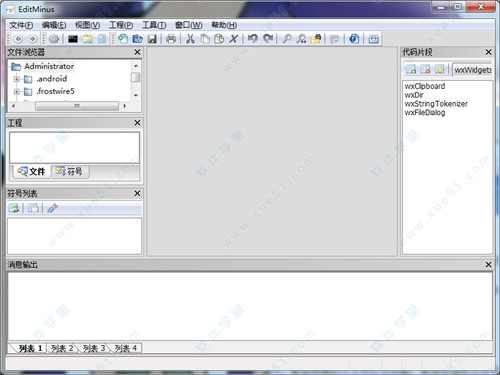Switch to the 文件 tab in 工程 panel
The image size is (500, 375).
[32, 172]
